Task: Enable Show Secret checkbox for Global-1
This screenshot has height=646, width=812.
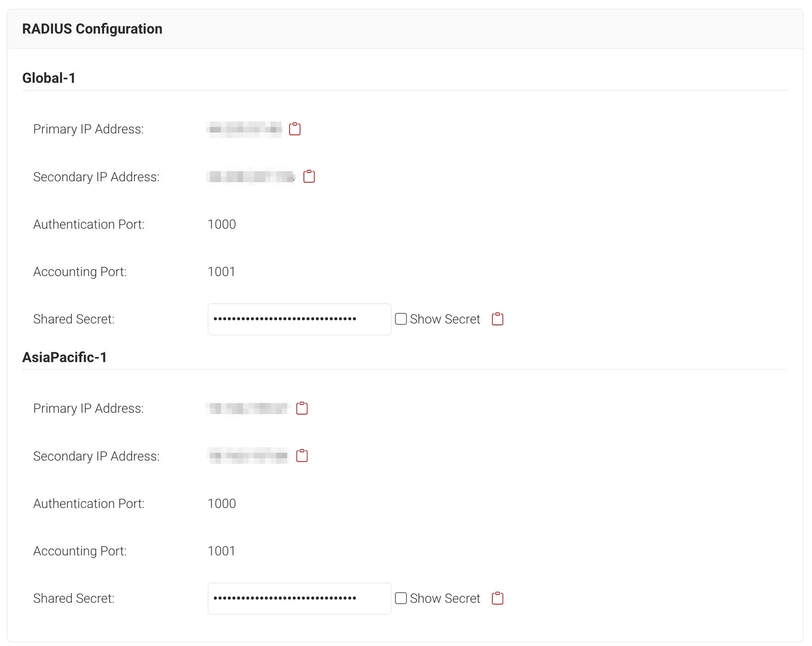Action: point(401,319)
